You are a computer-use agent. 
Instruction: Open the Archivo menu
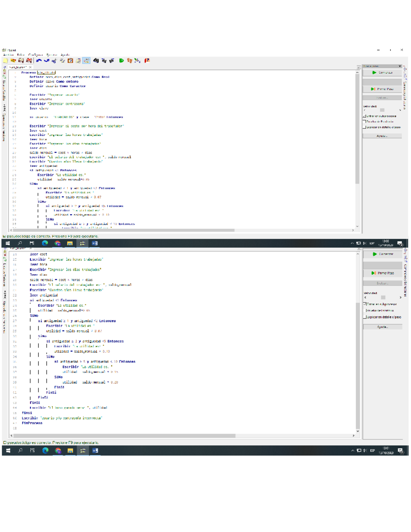point(8,55)
